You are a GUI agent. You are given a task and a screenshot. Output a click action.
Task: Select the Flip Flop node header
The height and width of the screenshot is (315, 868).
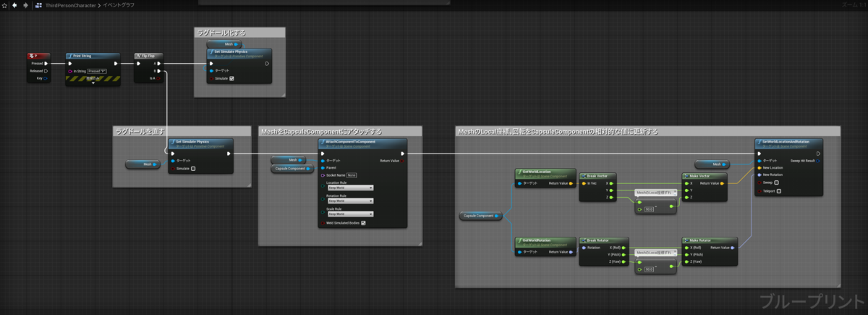pos(150,55)
